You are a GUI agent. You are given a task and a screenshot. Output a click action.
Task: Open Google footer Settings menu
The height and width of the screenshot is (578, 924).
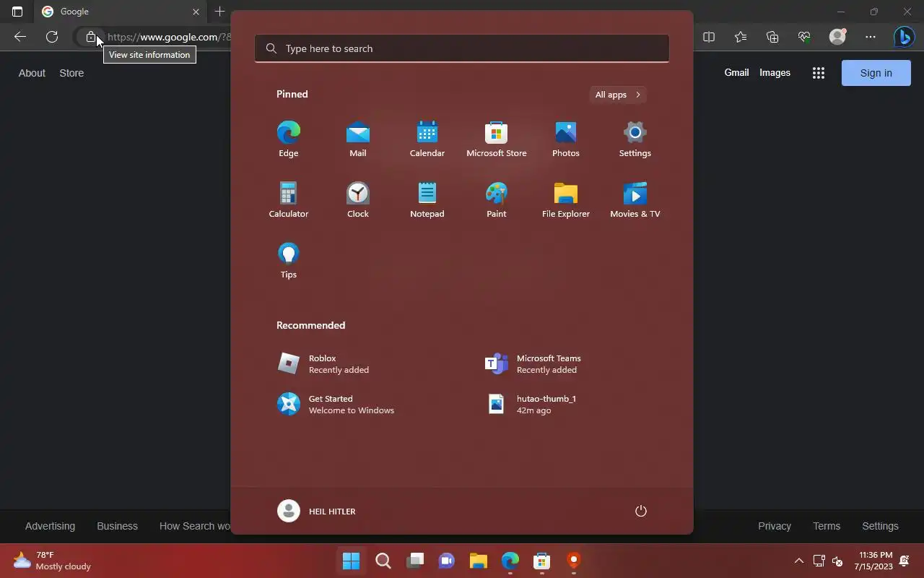pyautogui.click(x=880, y=526)
